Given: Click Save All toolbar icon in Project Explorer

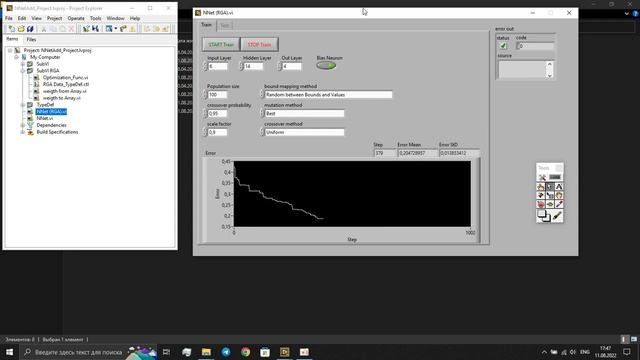Looking at the screenshot, I should pos(30,29).
